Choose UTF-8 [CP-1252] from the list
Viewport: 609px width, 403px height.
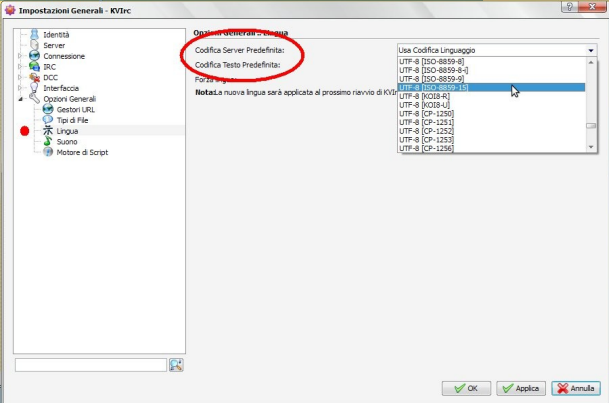point(491,131)
